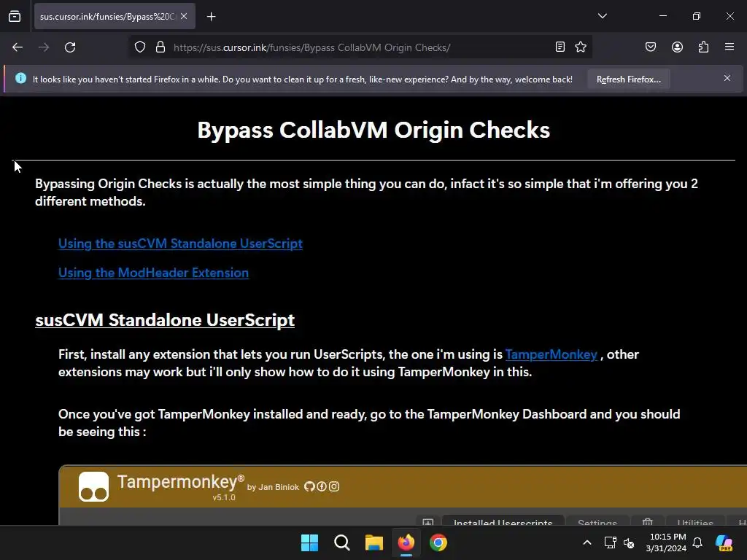This screenshot has height=560, width=747.
Task: Open Using the ModHeader Extension link
Action: coord(153,273)
